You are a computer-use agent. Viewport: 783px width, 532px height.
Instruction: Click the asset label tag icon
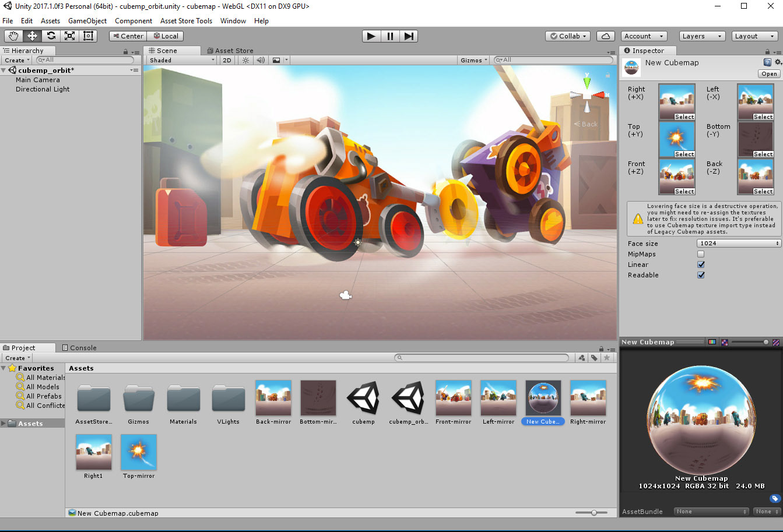click(775, 499)
